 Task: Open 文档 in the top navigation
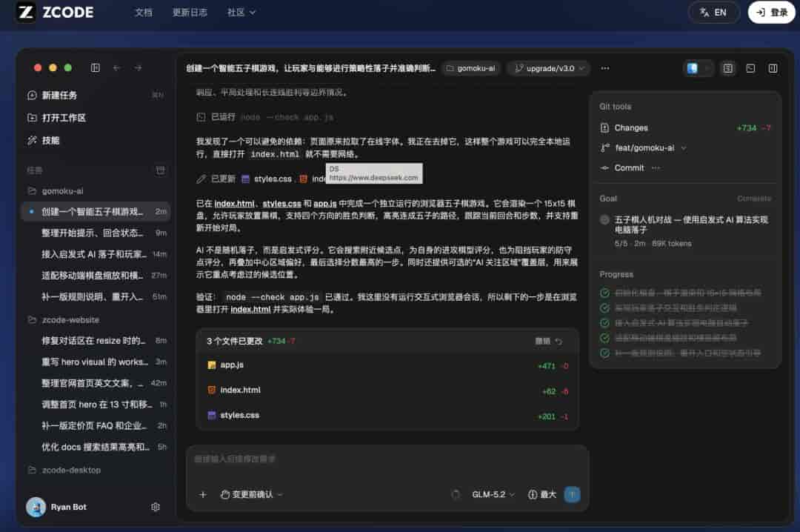(x=144, y=13)
